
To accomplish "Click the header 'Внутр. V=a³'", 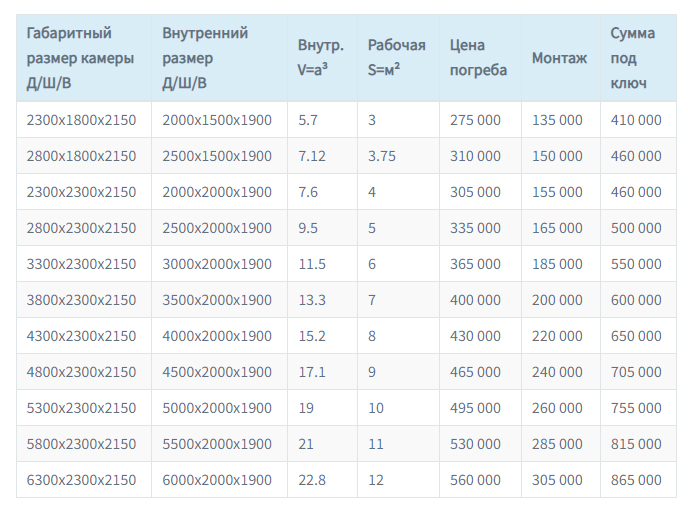I will click(322, 58).
